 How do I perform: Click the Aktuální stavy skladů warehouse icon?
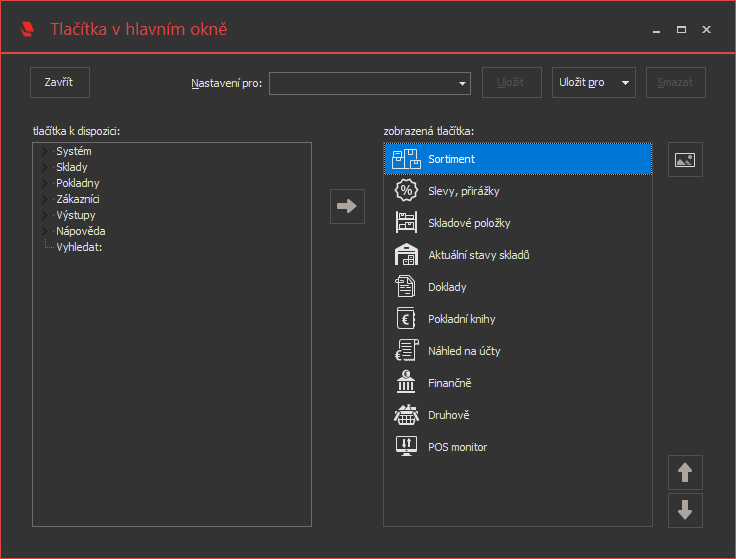(x=406, y=255)
